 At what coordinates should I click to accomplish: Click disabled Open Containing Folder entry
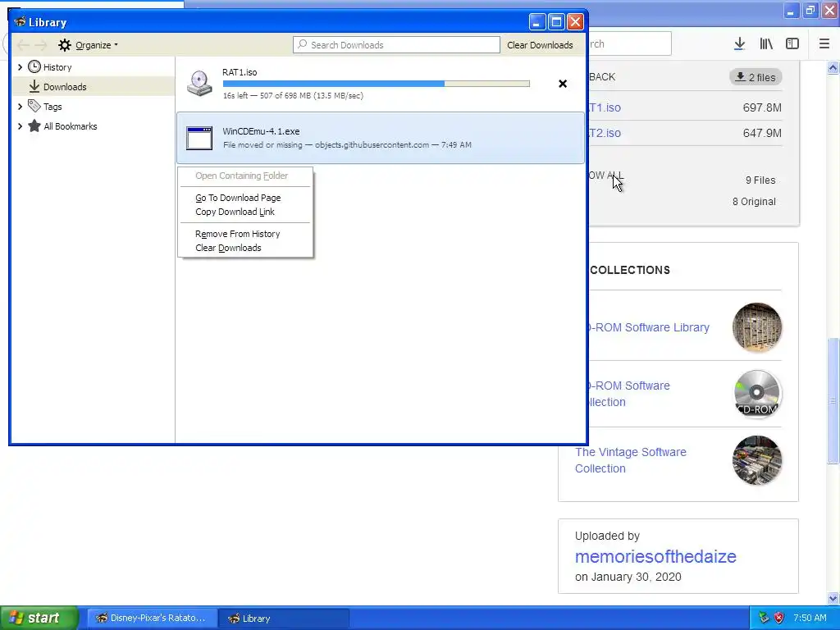click(245, 176)
